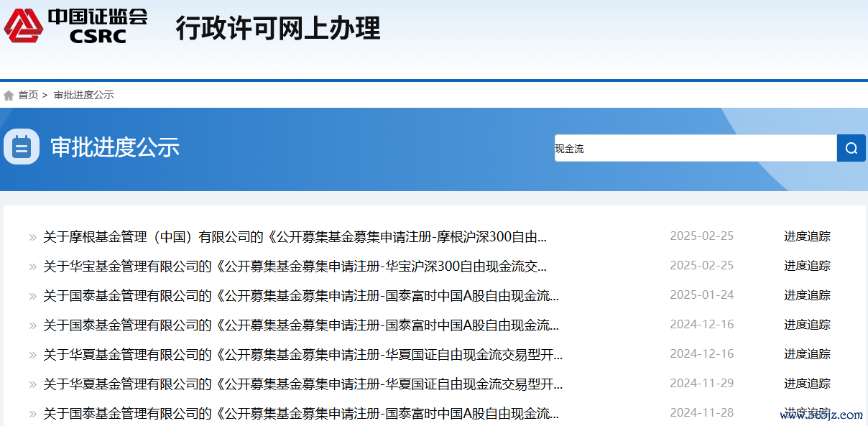Open the 华宝沪深300自由现金流交 fund entry

pyautogui.click(x=295, y=266)
